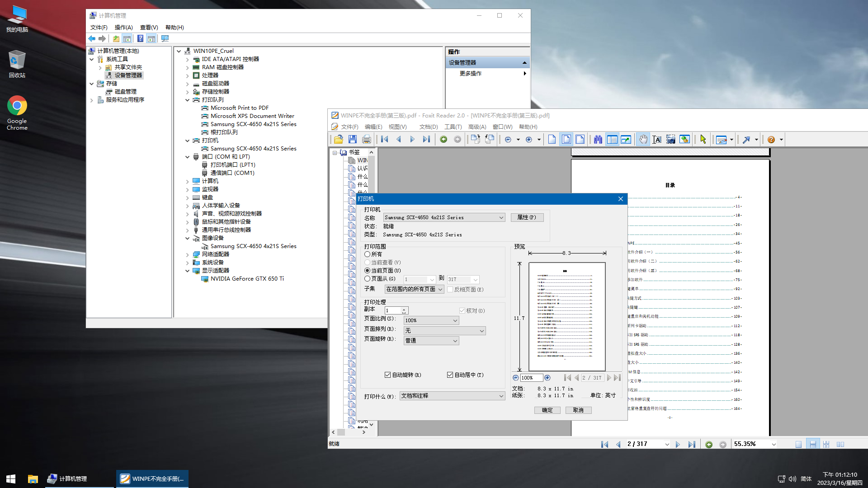Click the monitor scan-hardware icon in Computer Management
The height and width of the screenshot is (488, 868).
click(x=165, y=39)
